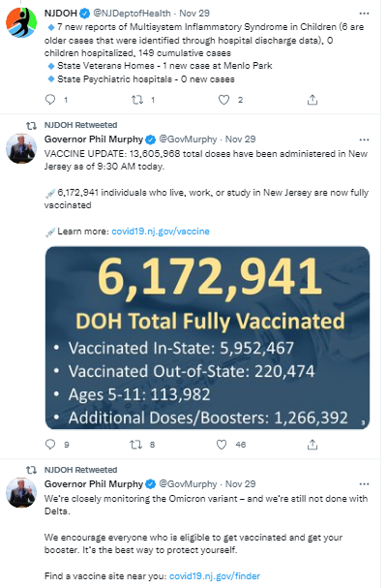
Task: Open Governor Phil Murphy's avatar on Omicron tweet
Action: tap(21, 492)
